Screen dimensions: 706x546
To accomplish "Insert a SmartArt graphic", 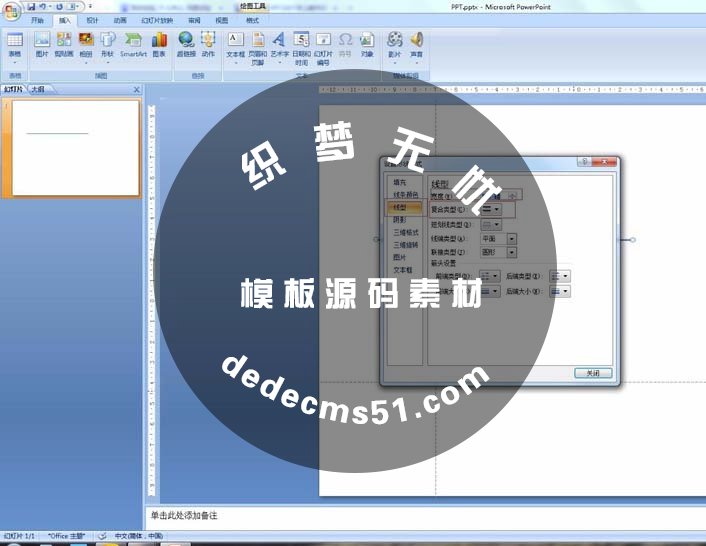I will [x=133, y=44].
